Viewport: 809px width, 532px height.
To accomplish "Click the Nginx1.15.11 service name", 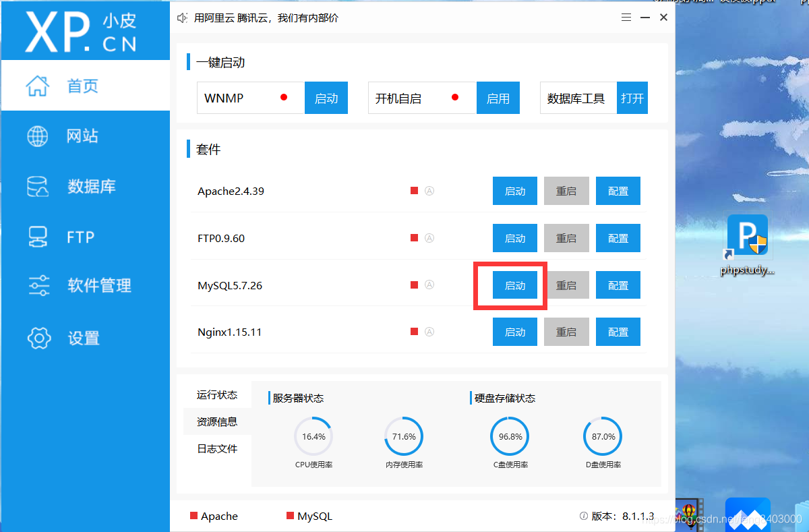I will click(x=230, y=332).
